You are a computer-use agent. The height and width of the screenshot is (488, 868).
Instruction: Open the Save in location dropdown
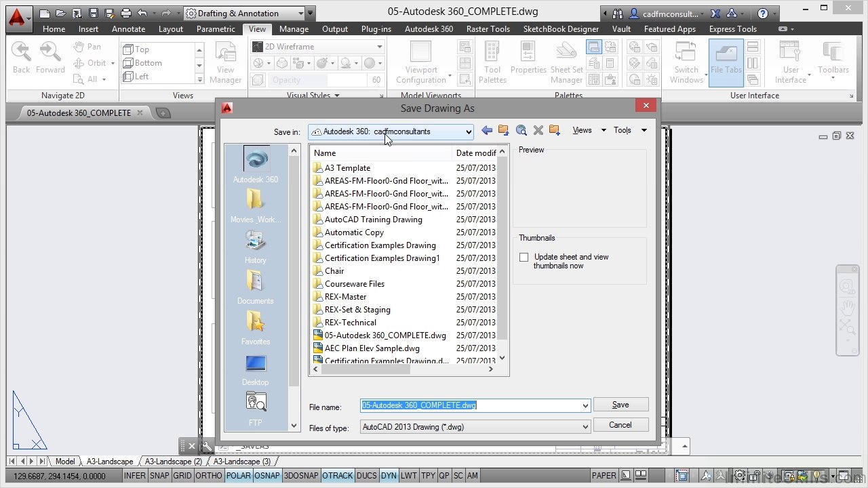point(391,131)
